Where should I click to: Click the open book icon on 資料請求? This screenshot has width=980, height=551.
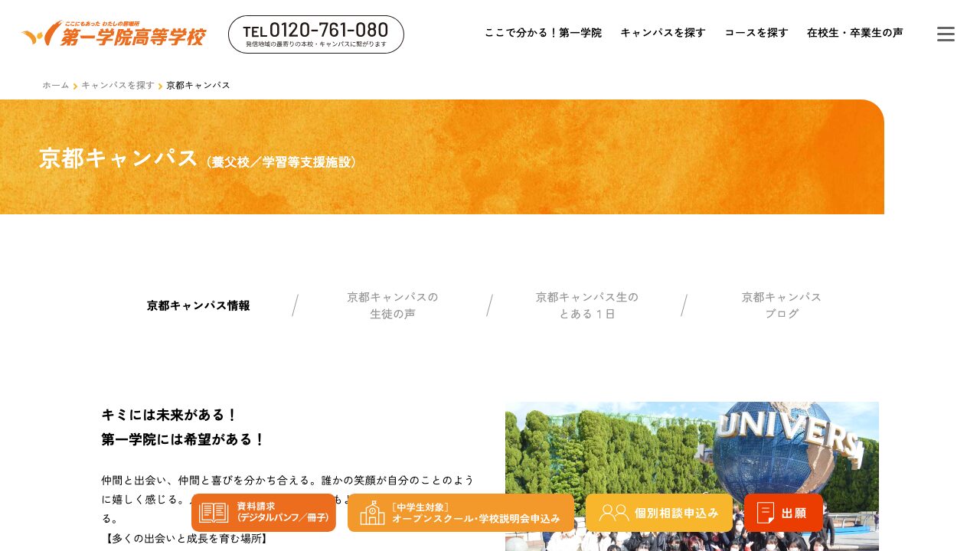214,513
